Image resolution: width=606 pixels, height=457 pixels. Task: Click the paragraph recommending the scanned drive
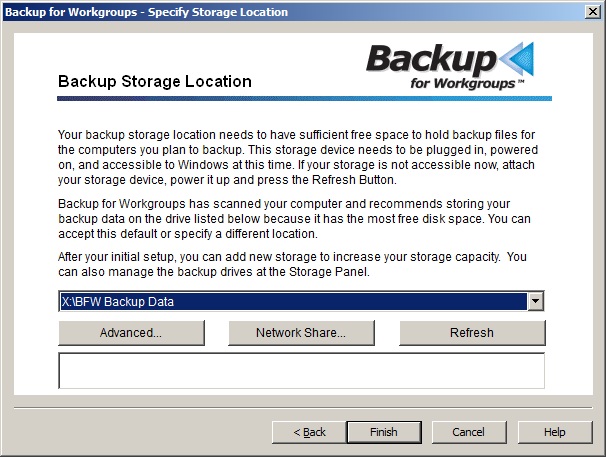pos(294,218)
